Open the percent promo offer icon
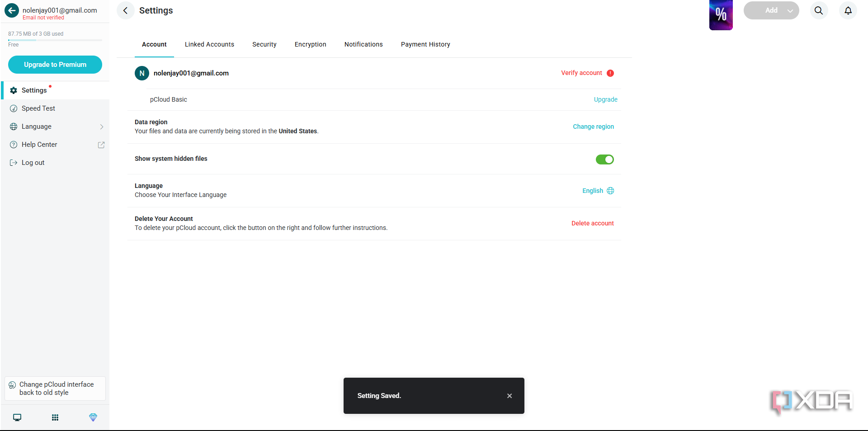The height and width of the screenshot is (431, 868). pos(721,15)
